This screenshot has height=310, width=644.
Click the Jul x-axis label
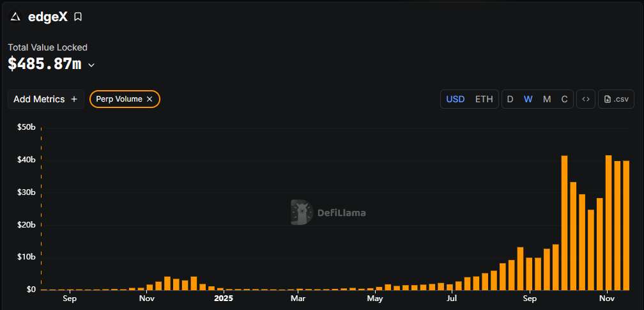point(452,298)
